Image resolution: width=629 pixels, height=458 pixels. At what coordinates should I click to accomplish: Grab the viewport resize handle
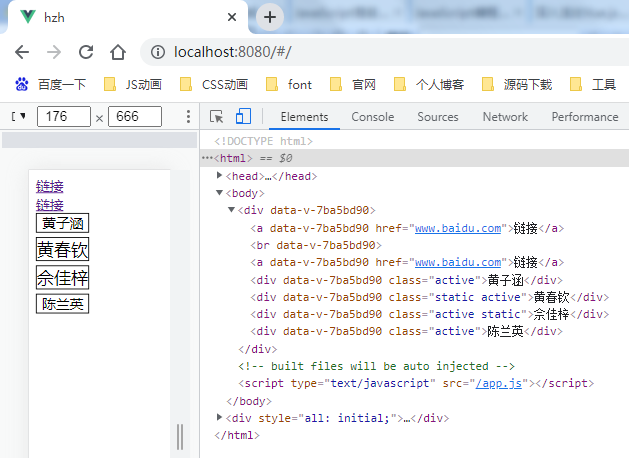[x=180, y=437]
